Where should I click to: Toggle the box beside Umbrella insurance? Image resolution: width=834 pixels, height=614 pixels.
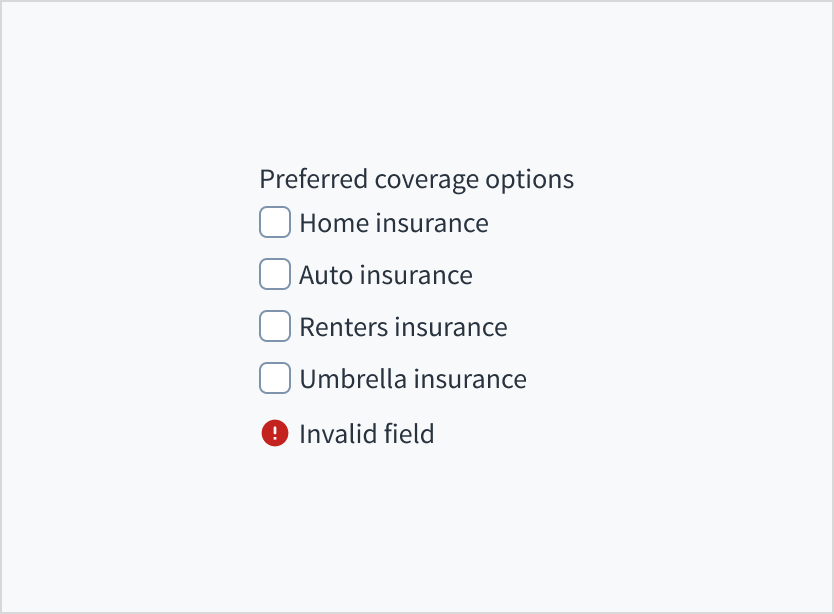(x=275, y=378)
